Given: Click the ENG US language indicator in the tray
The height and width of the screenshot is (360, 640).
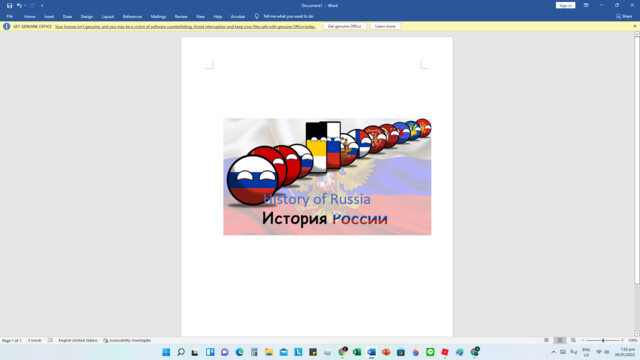Looking at the screenshot, I should click(x=586, y=352).
